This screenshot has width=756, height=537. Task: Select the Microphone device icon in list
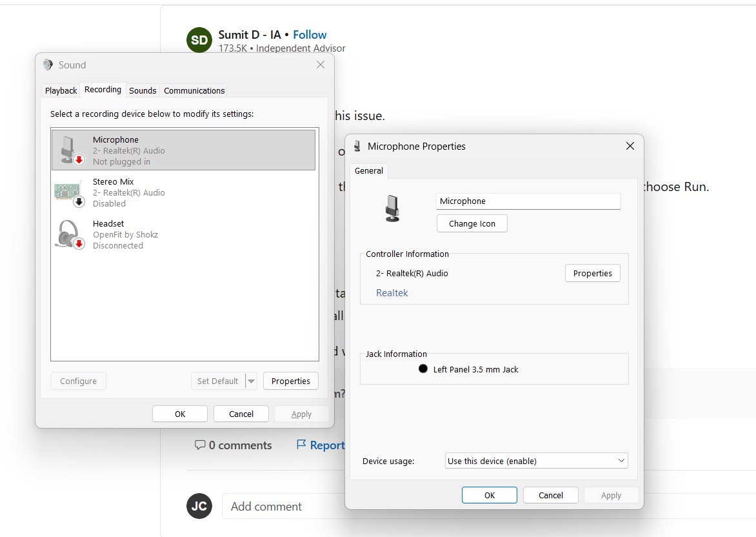(x=72, y=150)
